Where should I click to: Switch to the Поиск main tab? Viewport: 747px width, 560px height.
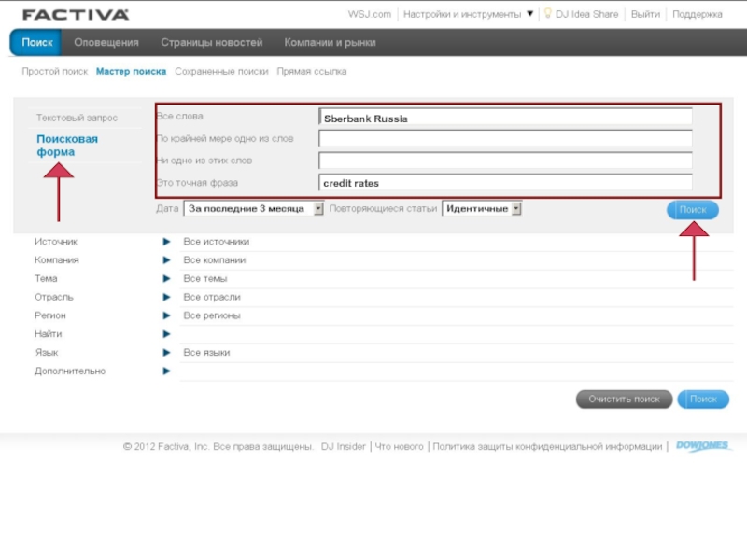pyautogui.click(x=36, y=42)
